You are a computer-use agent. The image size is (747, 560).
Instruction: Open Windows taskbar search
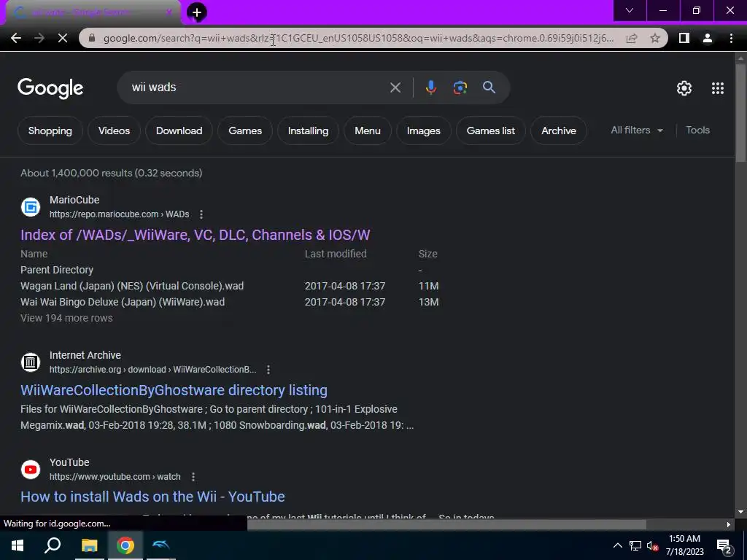[x=53, y=545]
